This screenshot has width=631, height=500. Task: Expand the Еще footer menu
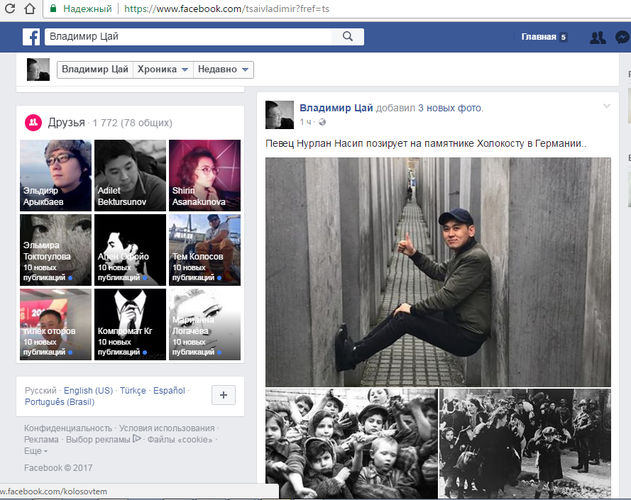pyautogui.click(x=36, y=451)
